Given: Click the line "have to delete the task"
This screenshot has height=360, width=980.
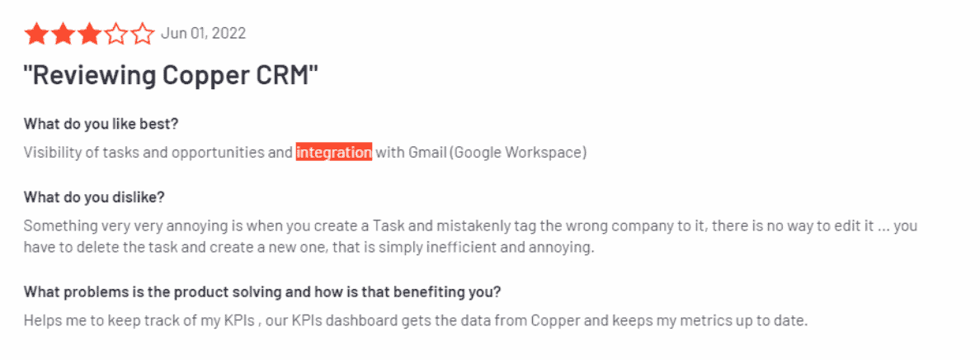Looking at the screenshot, I should tap(309, 248).
